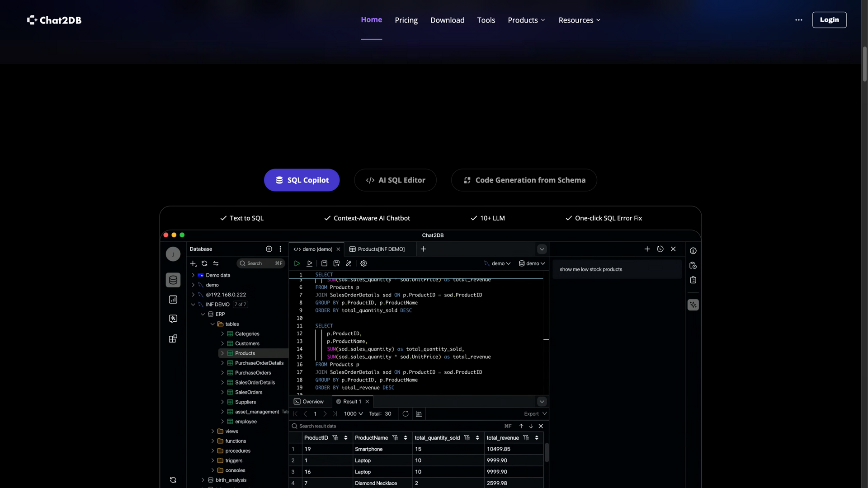Select Code Generation from Schema button
This screenshot has width=868, height=488.
[x=524, y=180]
